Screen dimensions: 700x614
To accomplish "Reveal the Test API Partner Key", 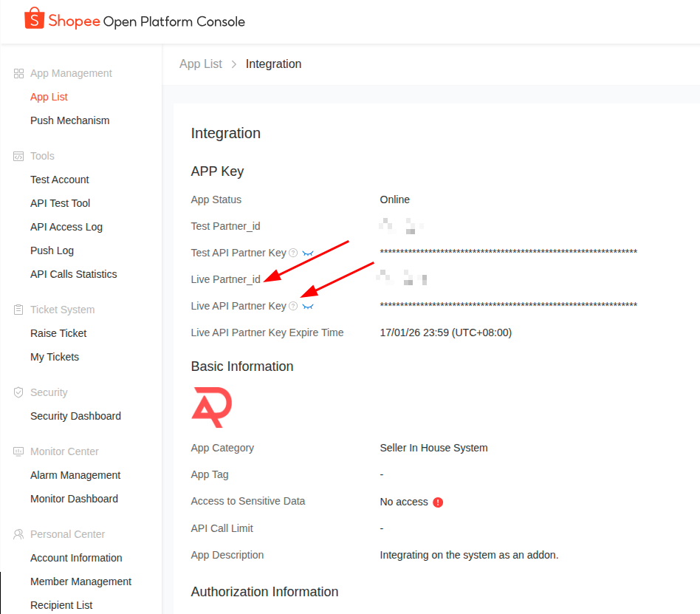I will (308, 253).
